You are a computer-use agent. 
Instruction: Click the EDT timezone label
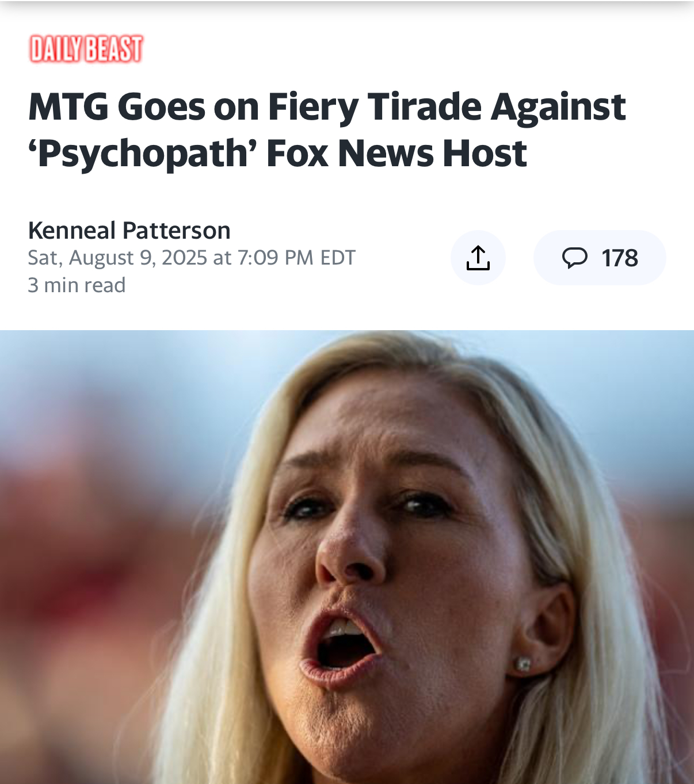click(x=338, y=258)
